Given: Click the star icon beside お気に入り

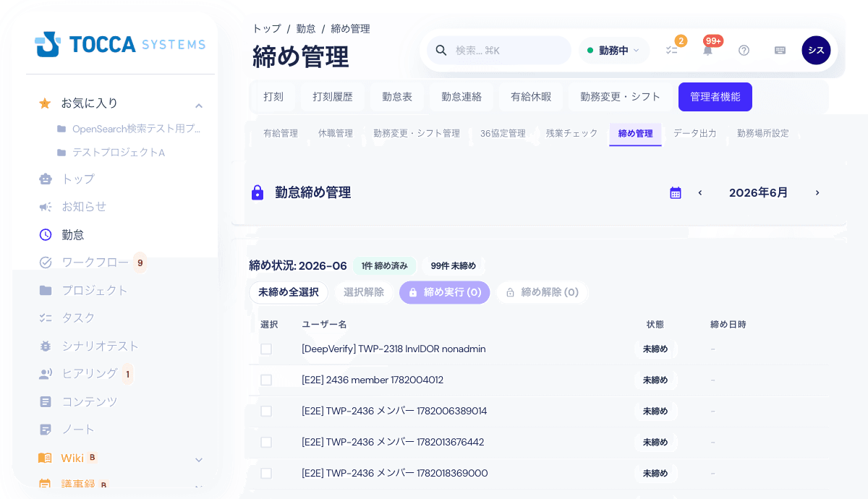Looking at the screenshot, I should (45, 103).
